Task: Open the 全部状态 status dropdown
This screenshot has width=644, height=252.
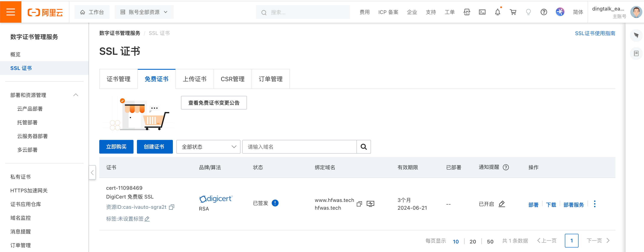Action: click(x=208, y=147)
